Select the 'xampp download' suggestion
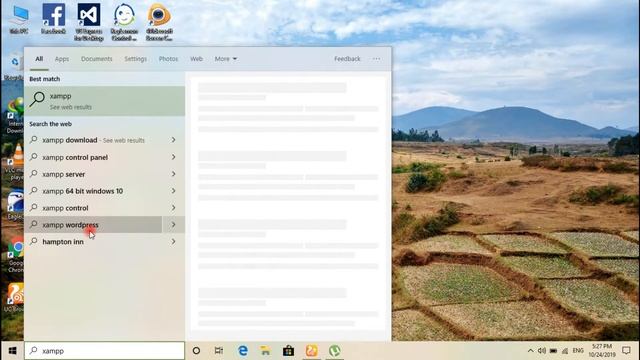This screenshot has width=640, height=360. coord(93,140)
